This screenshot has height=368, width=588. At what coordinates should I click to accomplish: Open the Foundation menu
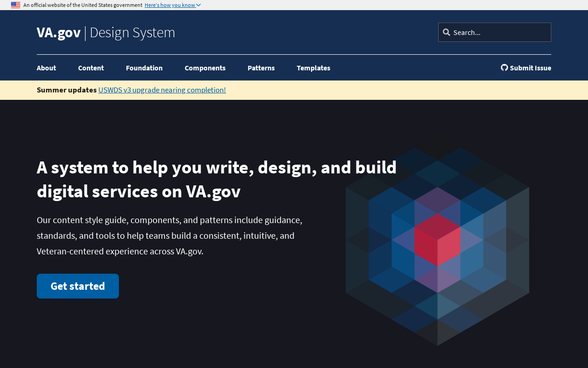click(x=144, y=68)
